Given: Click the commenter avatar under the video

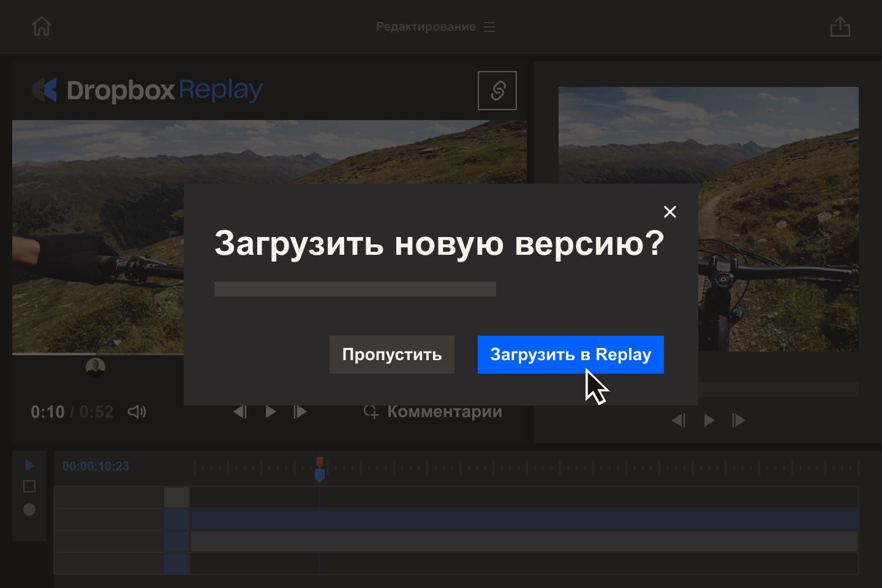Looking at the screenshot, I should pyautogui.click(x=96, y=367).
